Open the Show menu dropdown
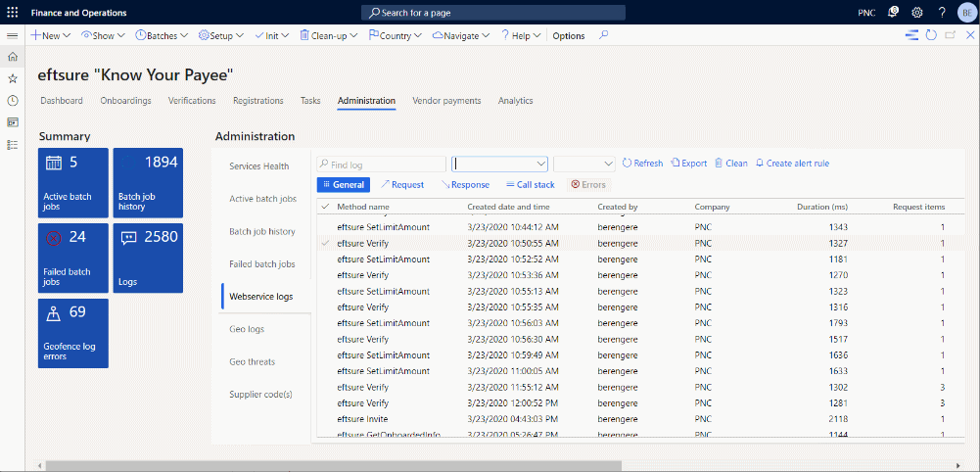This screenshot has height=472, width=980. [x=103, y=35]
